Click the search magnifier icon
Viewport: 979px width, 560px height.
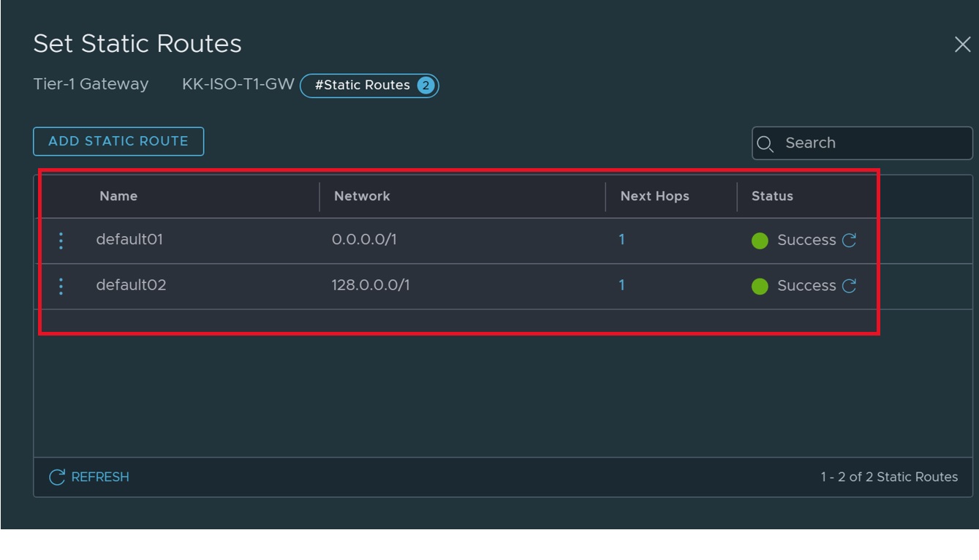pyautogui.click(x=766, y=143)
